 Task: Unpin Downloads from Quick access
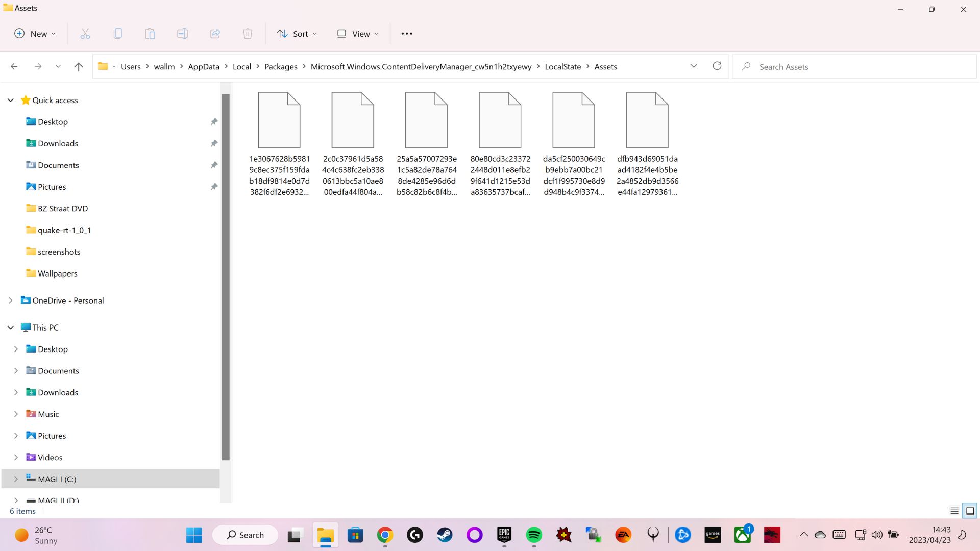214,143
